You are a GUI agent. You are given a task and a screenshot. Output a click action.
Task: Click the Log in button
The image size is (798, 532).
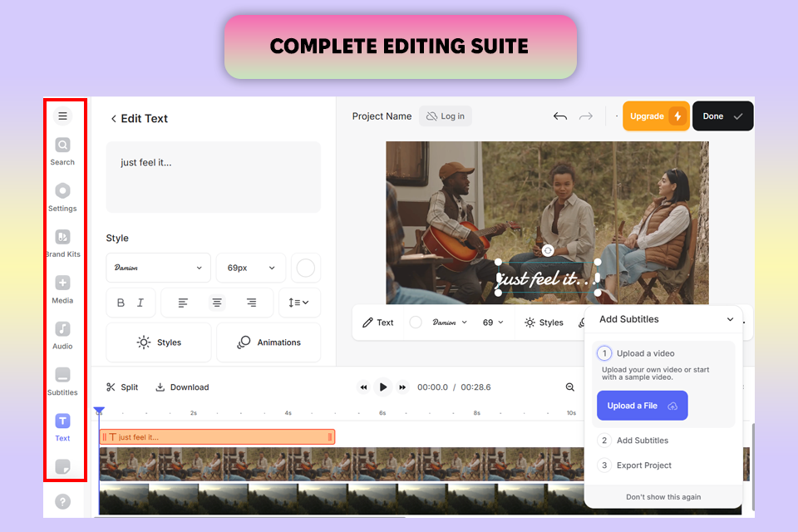[446, 116]
